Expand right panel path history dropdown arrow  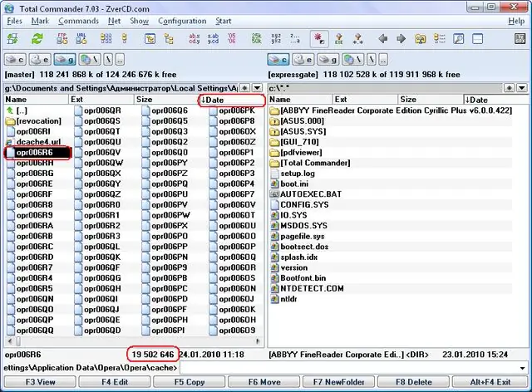click(522, 88)
